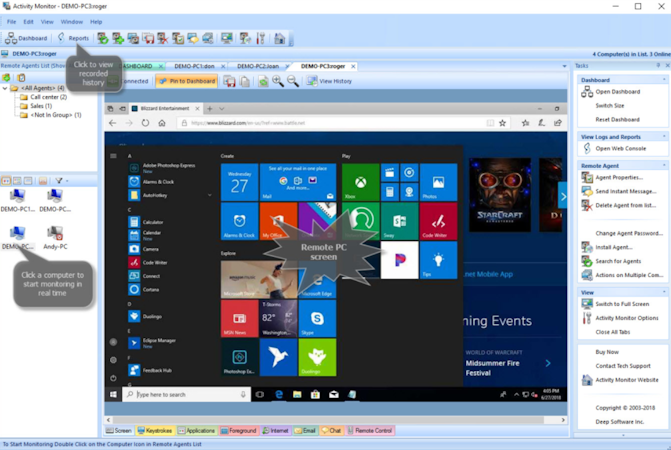Click the orange icon beside the view mode buttons
Screen dimensions: 671x450
tap(43, 181)
